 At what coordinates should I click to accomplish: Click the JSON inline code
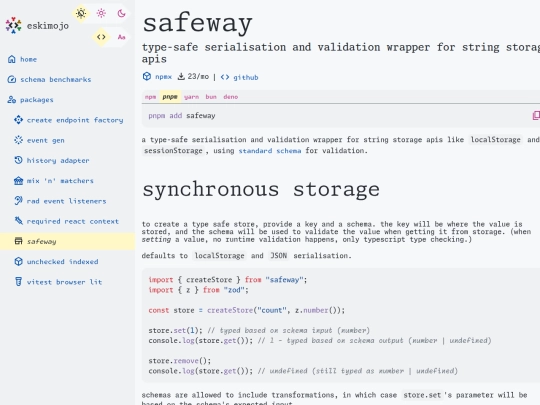(x=278, y=256)
